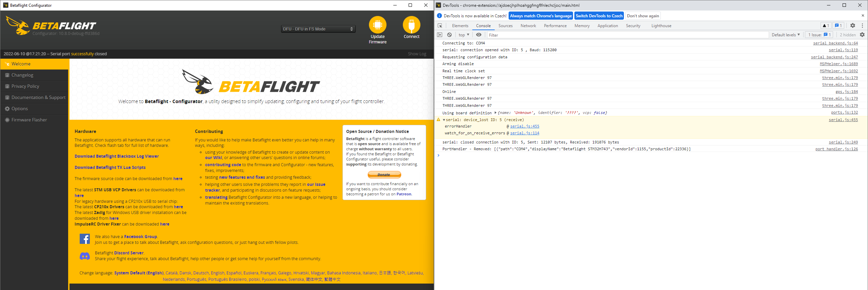The width and height of the screenshot is (868, 290).
Task: Open MSPHelper.js:1689 source link
Action: [839, 64]
